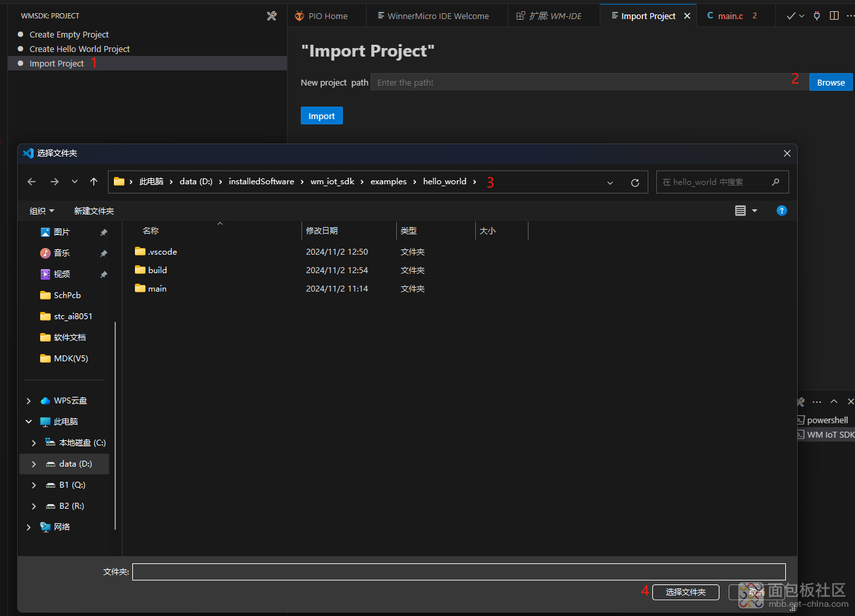Expand data (D:) tree node
Screen dimensions: 855x616
34,464
